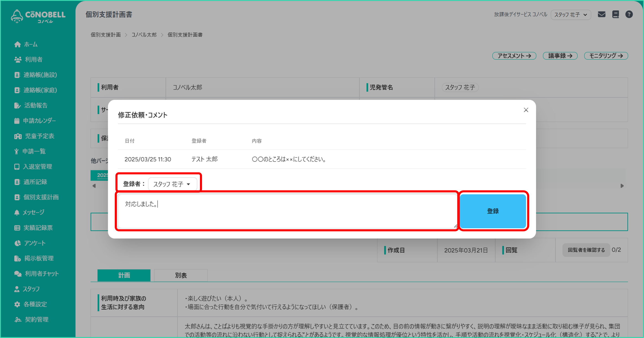Click 回覧者を確認する button

pos(586,250)
